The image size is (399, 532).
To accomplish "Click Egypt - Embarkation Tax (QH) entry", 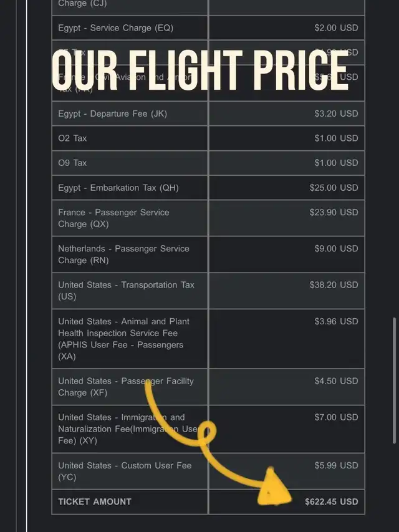I will pyautogui.click(x=118, y=188).
